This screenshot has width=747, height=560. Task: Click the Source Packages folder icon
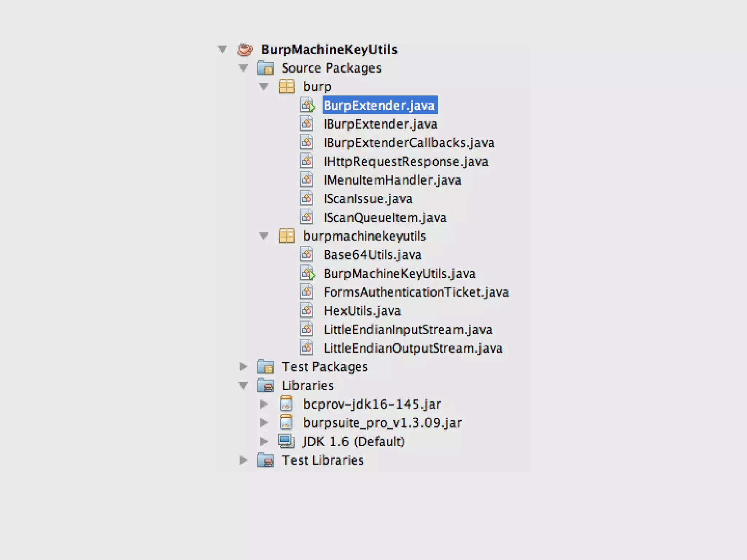(266, 68)
